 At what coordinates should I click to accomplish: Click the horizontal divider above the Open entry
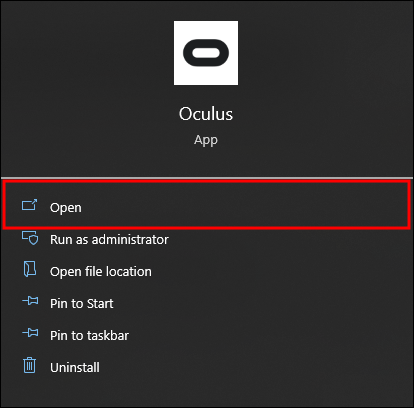[x=207, y=178]
